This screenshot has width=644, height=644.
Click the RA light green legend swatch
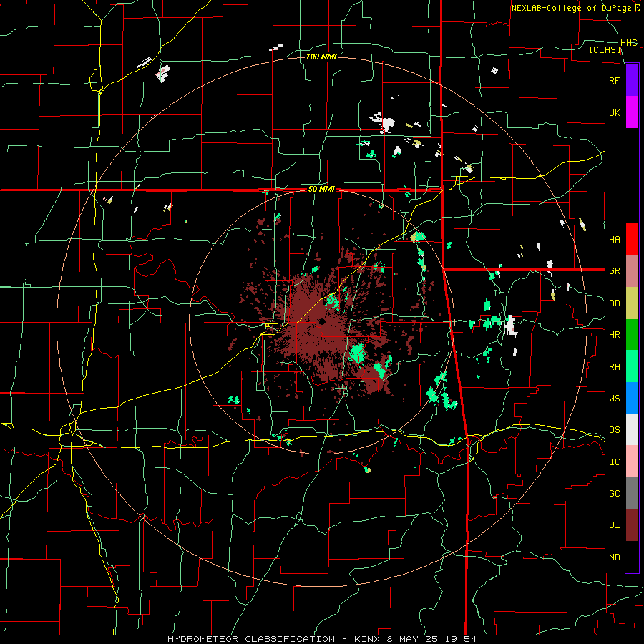point(632,366)
